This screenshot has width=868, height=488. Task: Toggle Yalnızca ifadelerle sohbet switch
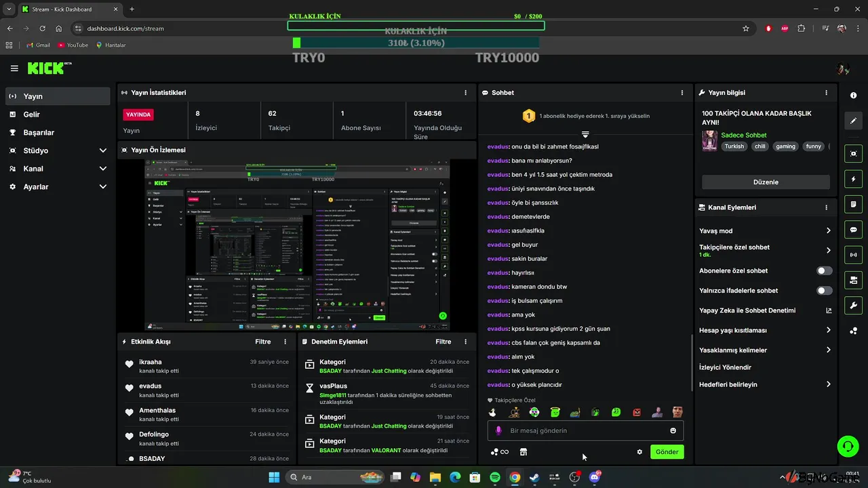(x=824, y=291)
